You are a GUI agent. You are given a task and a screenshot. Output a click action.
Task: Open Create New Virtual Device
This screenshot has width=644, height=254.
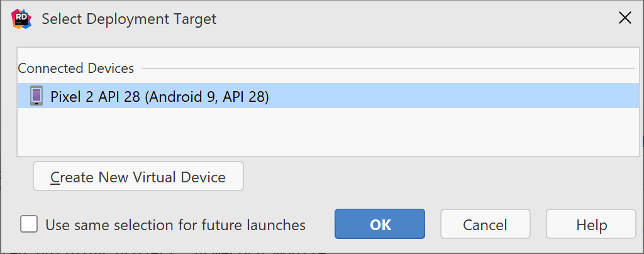point(138,176)
